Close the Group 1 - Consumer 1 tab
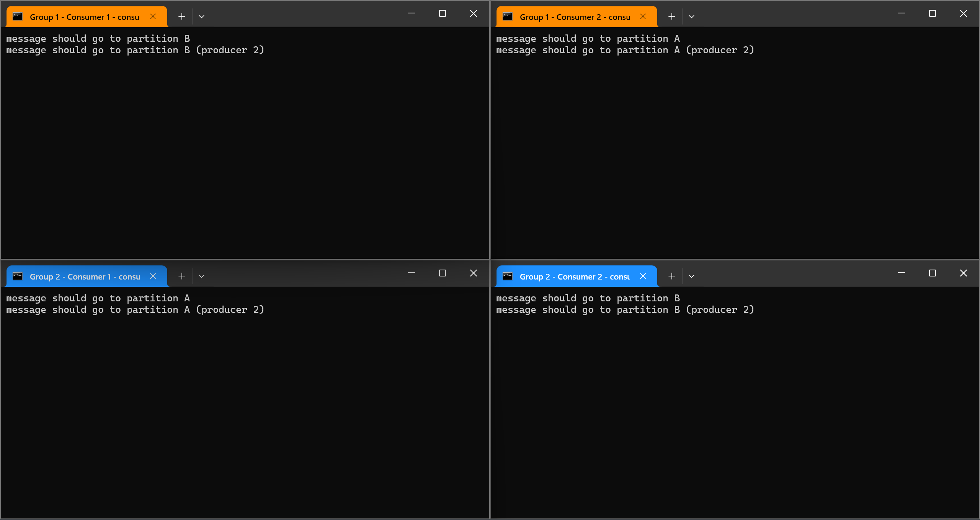The image size is (980, 520). point(153,16)
